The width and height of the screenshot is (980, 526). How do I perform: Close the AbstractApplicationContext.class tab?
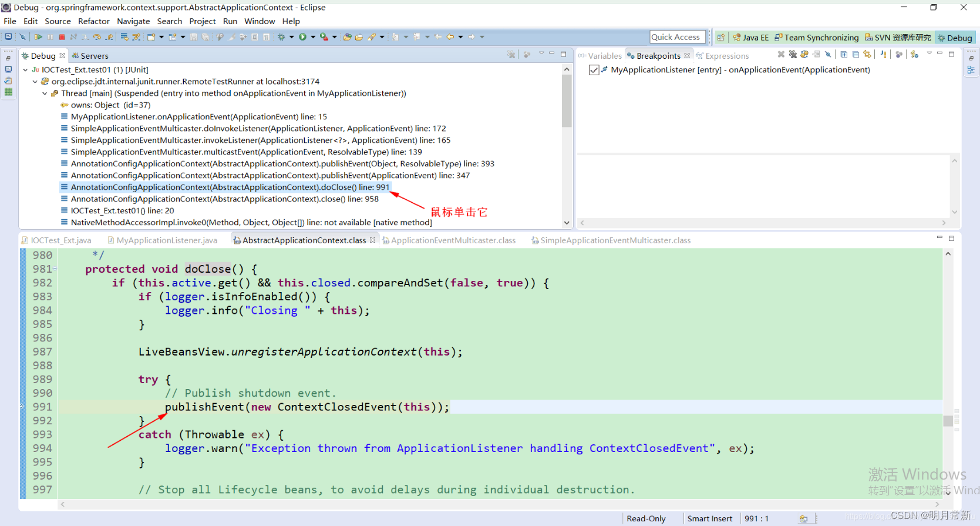point(372,240)
